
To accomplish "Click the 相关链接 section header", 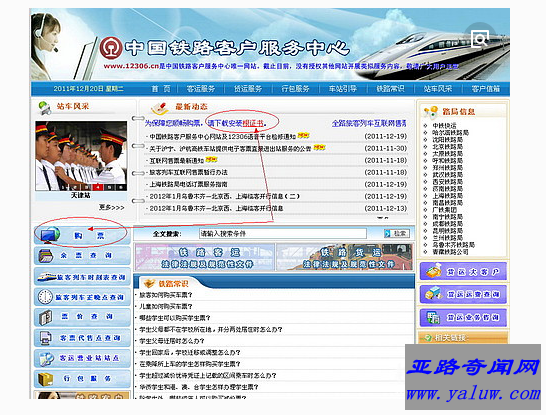I will tap(463, 338).
